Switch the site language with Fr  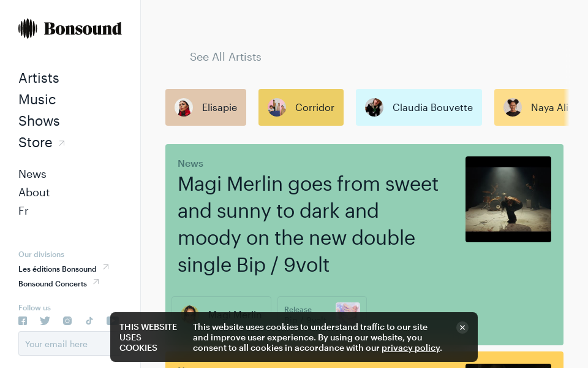[23, 210]
